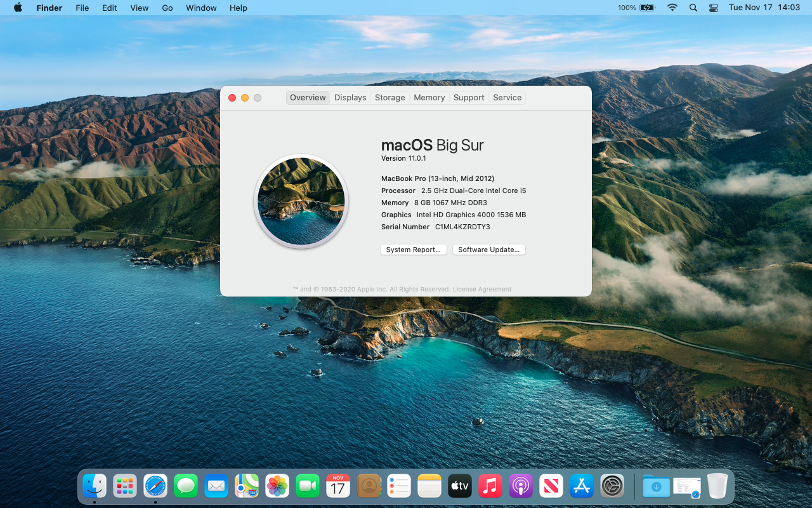Open the Contacts app icon

(x=369, y=486)
